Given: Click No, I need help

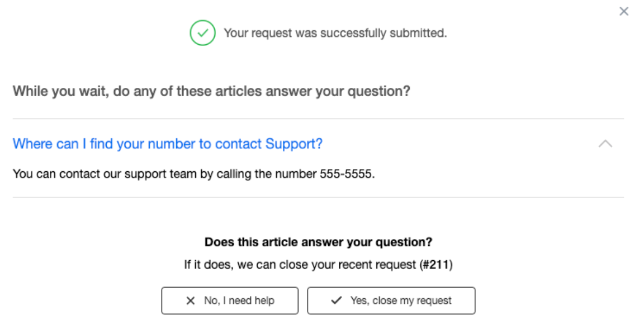Looking at the screenshot, I should click(229, 300).
